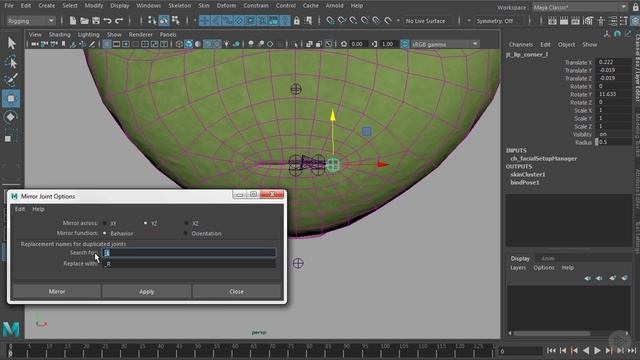Activate the Rotate tool in toolbox
This screenshot has height=360, width=640.
click(x=11, y=117)
